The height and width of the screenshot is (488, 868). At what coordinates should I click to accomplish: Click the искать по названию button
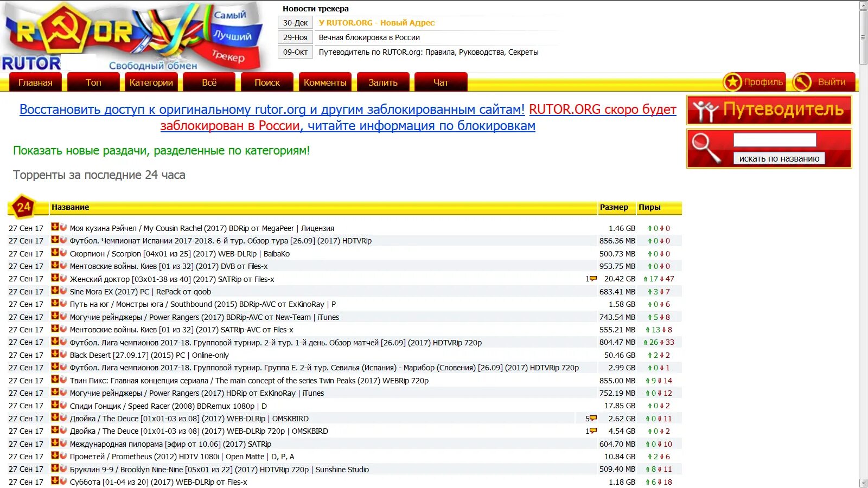(779, 158)
